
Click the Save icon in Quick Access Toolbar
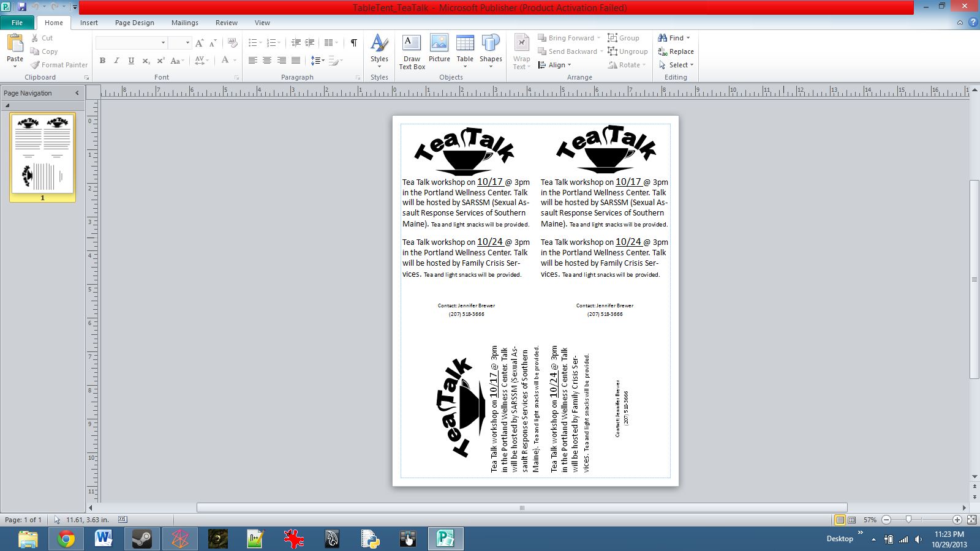(x=22, y=7)
